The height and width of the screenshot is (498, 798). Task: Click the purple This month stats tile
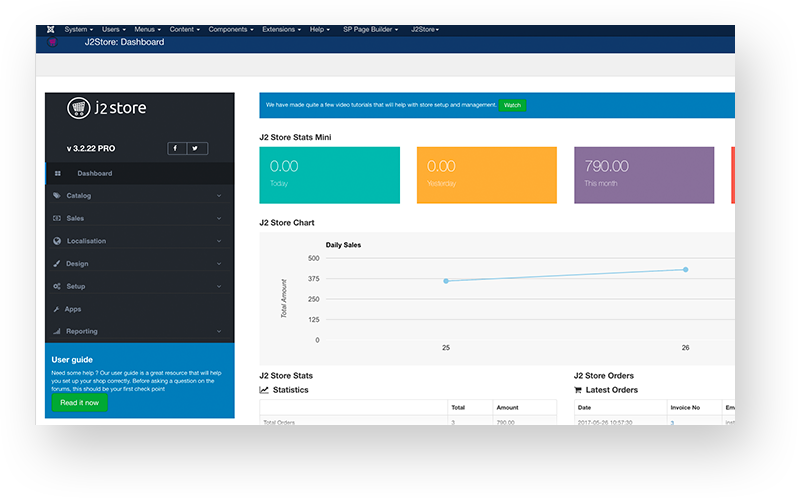click(x=644, y=175)
